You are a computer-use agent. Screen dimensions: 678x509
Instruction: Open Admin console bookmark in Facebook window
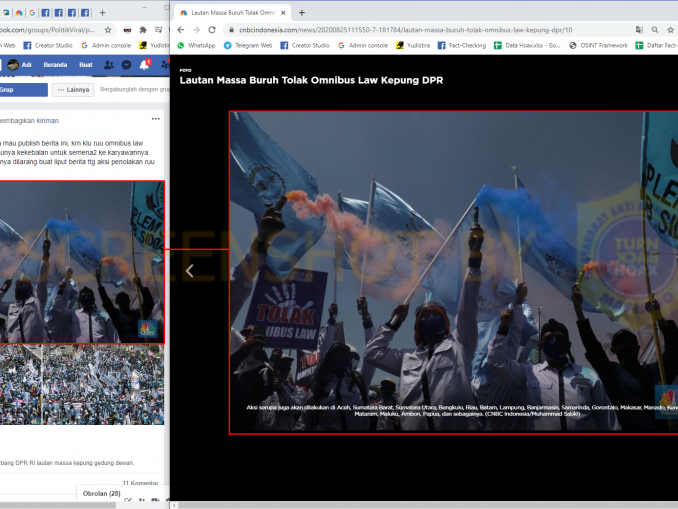click(x=106, y=45)
